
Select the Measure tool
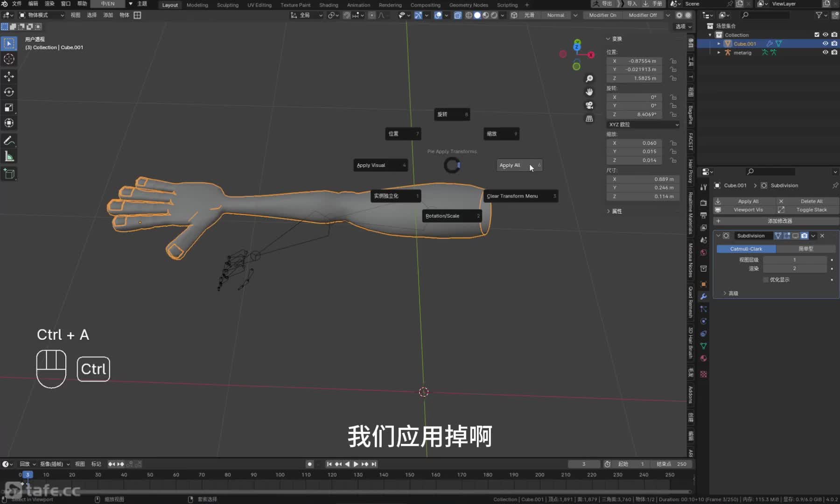click(x=9, y=156)
